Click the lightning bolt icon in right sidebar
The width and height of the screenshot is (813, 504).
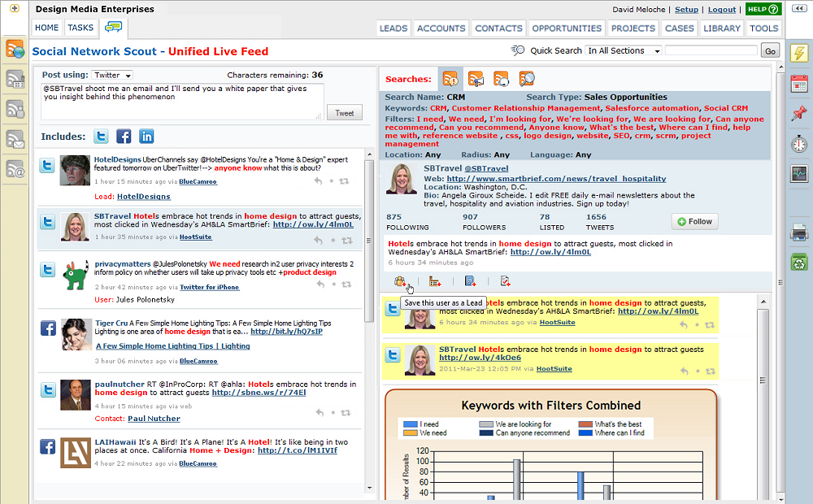click(799, 53)
